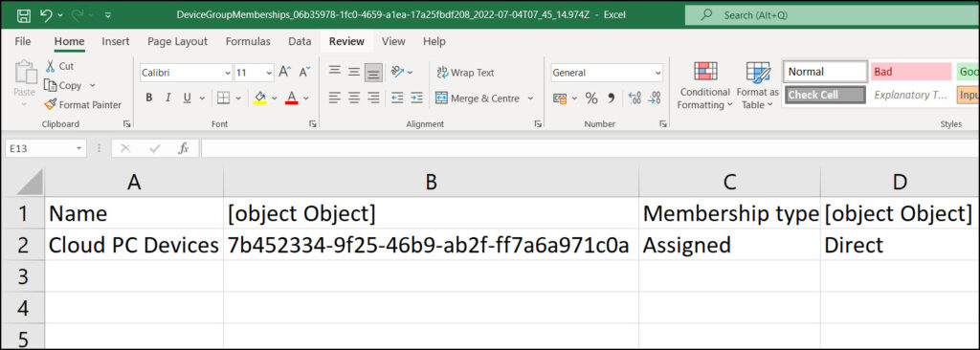Open Customize Quick Access Toolbar dropdown

109,15
